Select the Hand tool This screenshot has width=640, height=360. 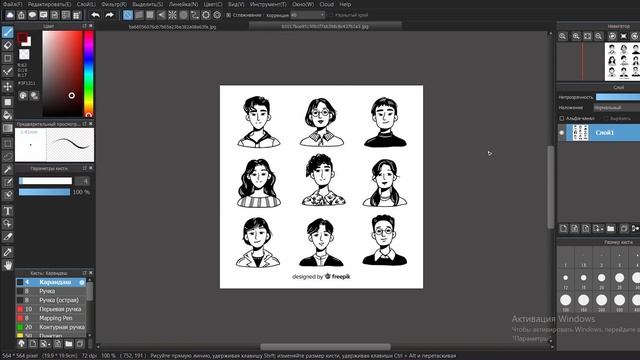tap(8, 266)
